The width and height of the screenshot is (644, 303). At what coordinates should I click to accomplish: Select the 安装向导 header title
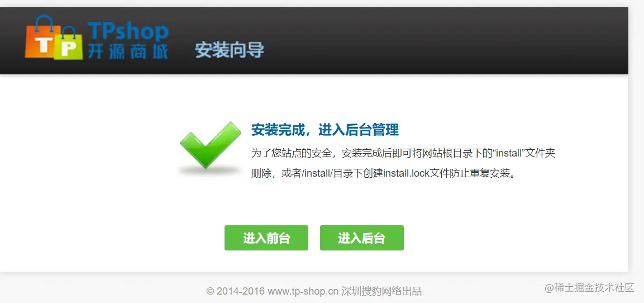coord(229,50)
